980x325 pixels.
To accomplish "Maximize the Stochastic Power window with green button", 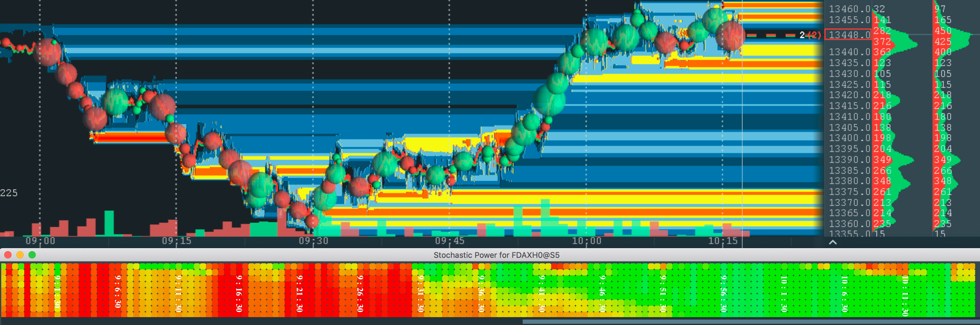I will pos(32,255).
